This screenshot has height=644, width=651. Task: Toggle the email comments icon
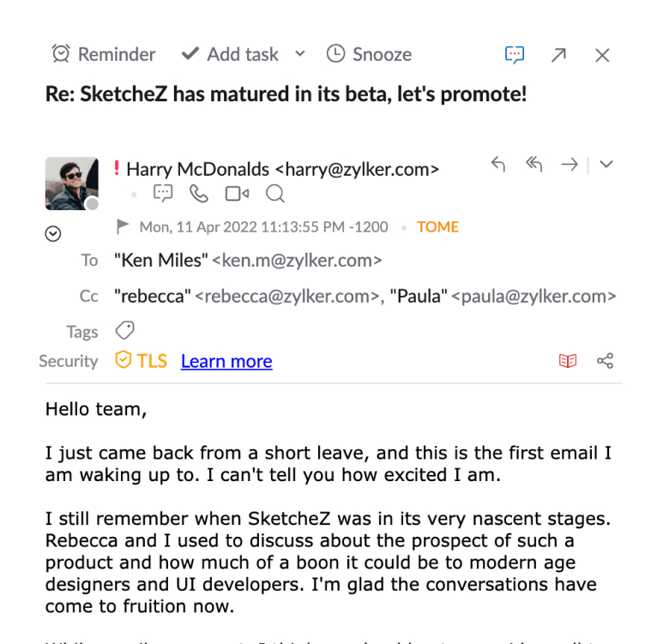(x=515, y=55)
